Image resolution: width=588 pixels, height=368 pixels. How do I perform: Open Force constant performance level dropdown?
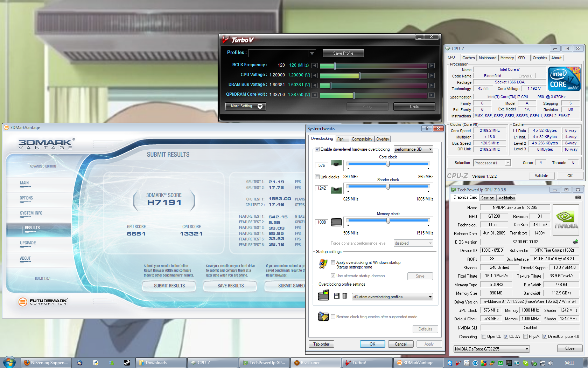(413, 243)
